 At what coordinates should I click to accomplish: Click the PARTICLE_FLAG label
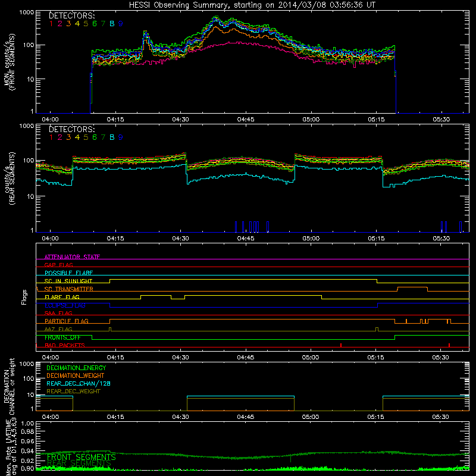point(67,321)
